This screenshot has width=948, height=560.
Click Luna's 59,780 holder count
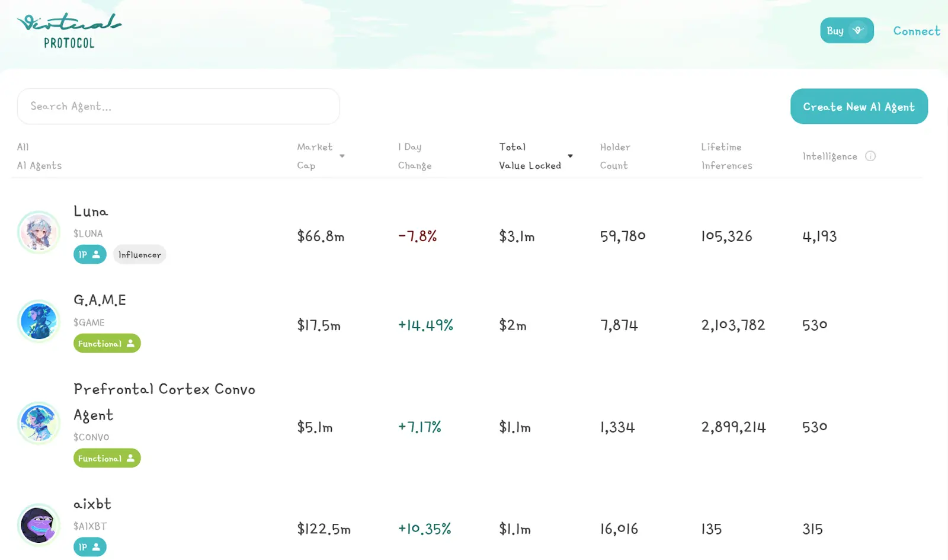click(623, 236)
